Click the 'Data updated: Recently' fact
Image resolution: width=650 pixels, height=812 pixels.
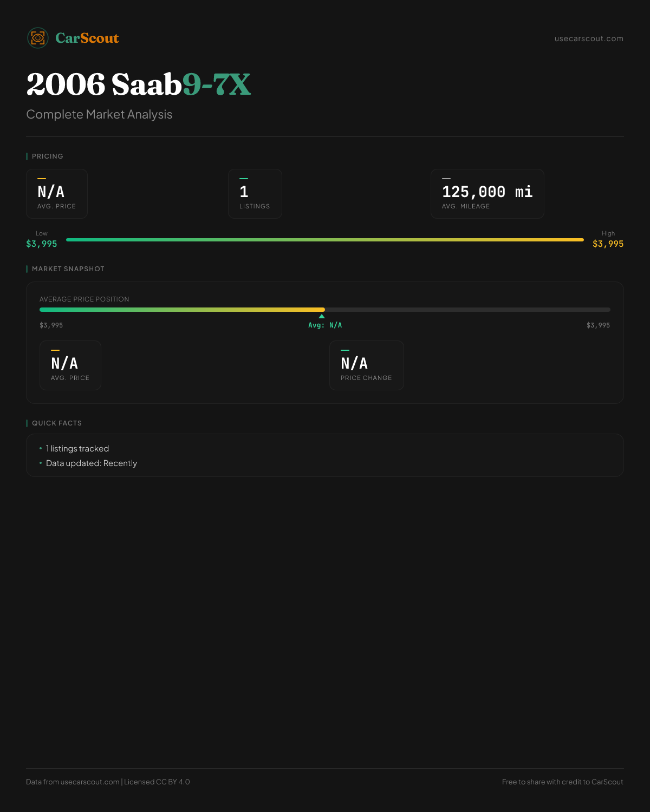click(x=92, y=463)
